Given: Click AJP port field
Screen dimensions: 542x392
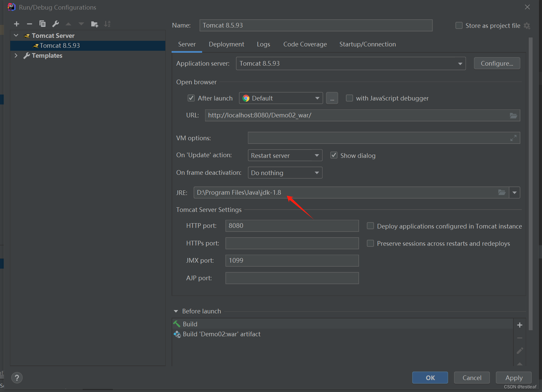Looking at the screenshot, I should [x=292, y=278].
